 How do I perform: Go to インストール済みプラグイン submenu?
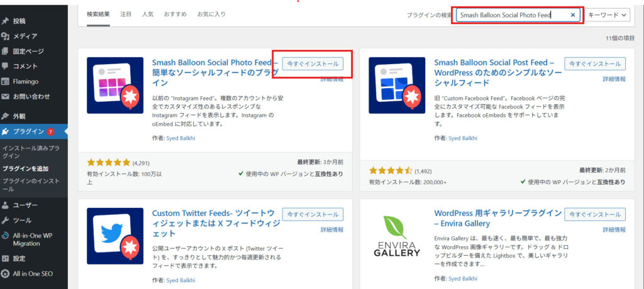[x=31, y=152]
